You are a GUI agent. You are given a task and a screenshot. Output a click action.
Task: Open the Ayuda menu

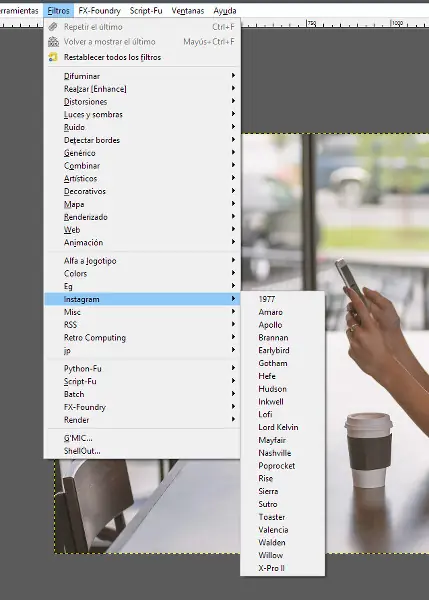tap(225, 11)
